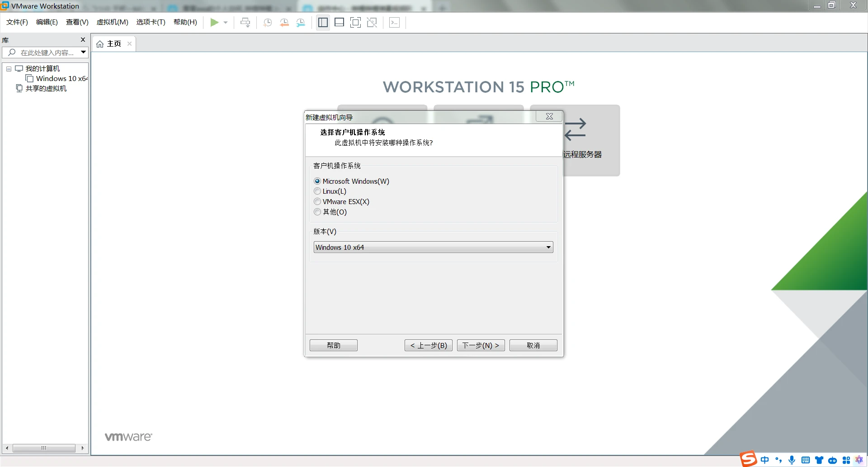Select the Linux(L) radio button
Image resolution: width=868 pixels, height=467 pixels.
pos(317,191)
